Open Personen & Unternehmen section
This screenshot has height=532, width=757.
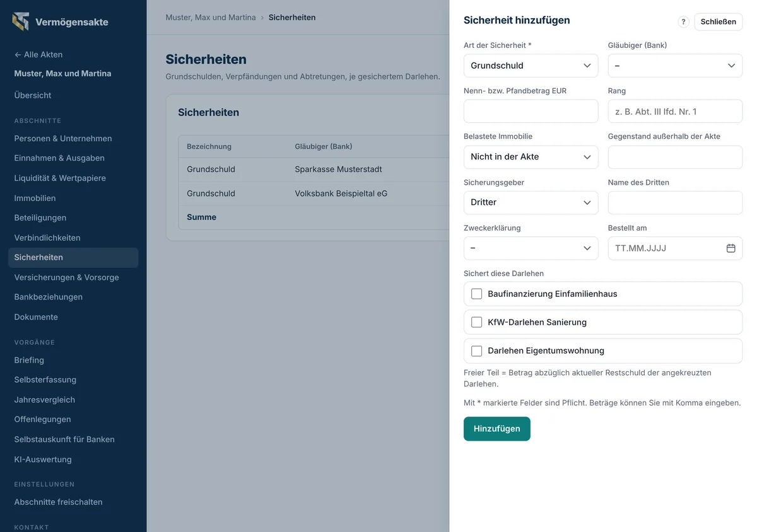pos(63,139)
